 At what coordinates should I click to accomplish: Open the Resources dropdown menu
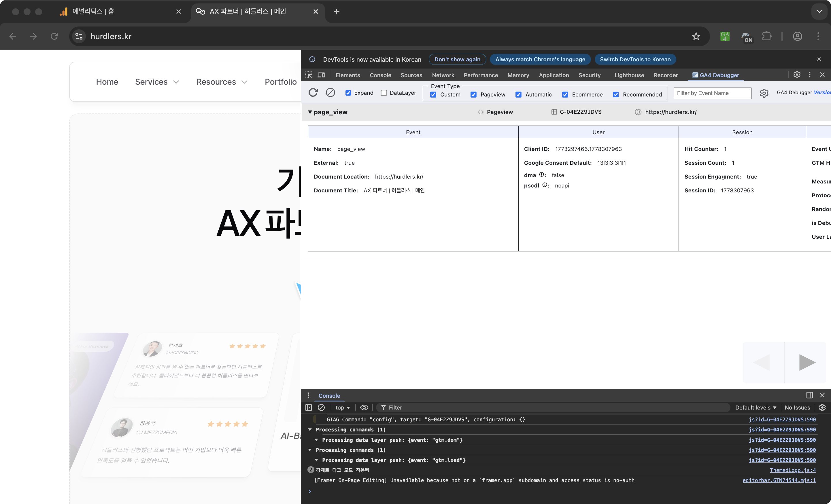(222, 82)
